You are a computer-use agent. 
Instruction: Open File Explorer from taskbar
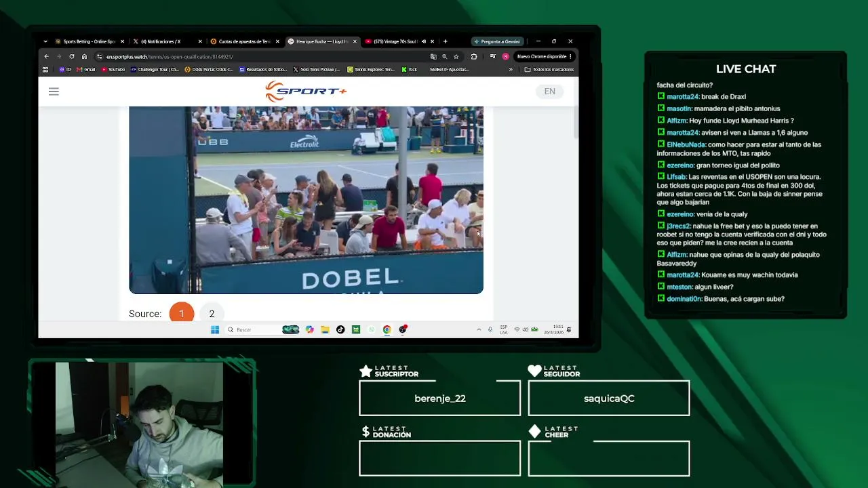(x=325, y=329)
